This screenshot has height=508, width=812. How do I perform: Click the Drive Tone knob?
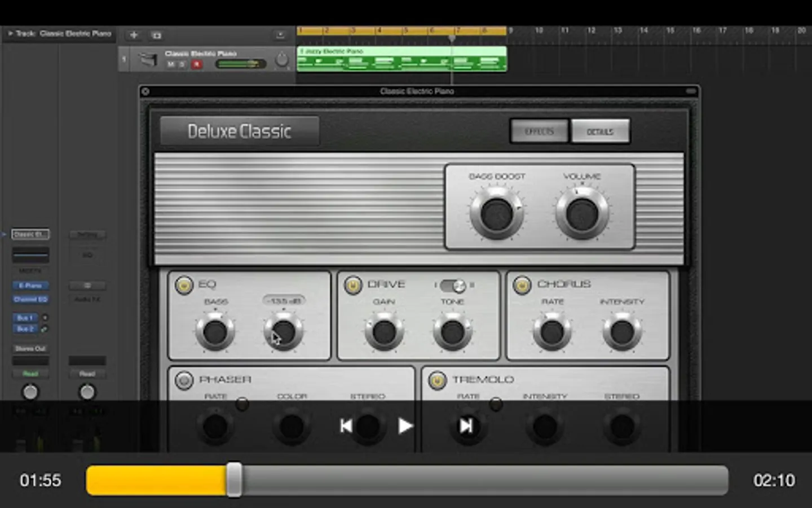click(x=452, y=332)
